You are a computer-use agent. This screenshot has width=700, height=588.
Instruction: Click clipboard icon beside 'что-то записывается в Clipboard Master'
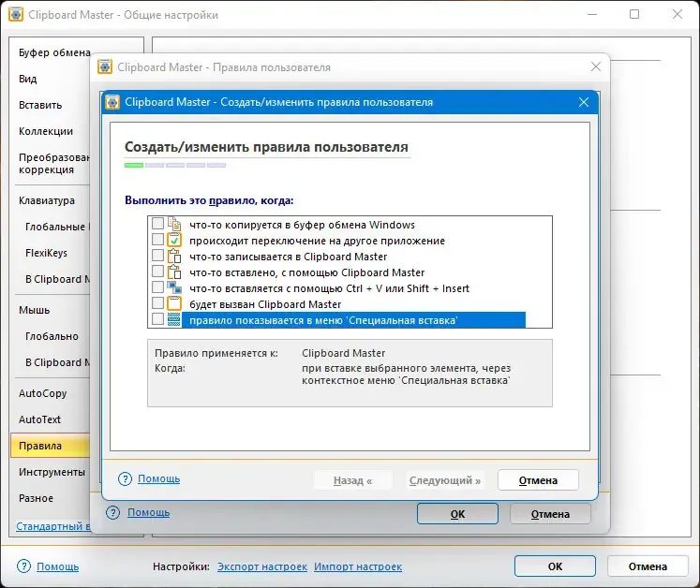click(x=174, y=256)
